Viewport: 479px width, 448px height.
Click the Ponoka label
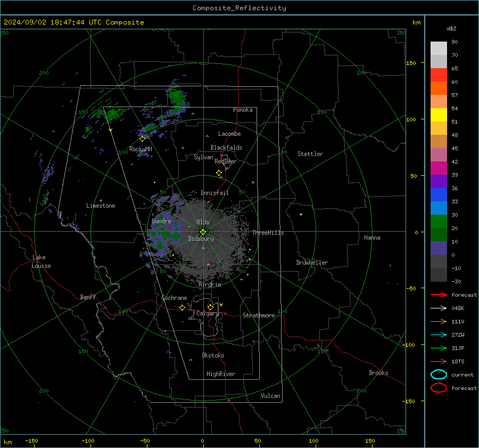(243, 110)
